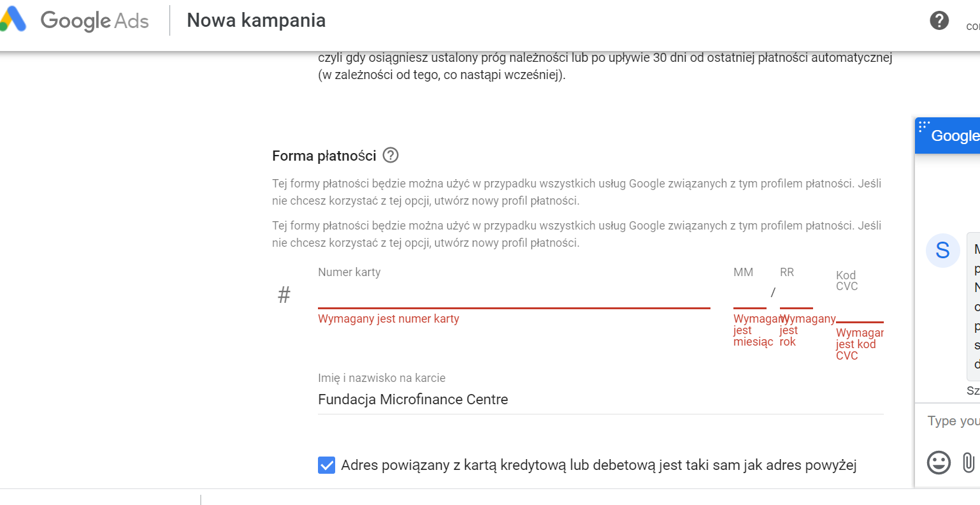Viewport: 980px width, 505px height.
Task: Click the Nowa kampania page title
Action: (x=256, y=20)
